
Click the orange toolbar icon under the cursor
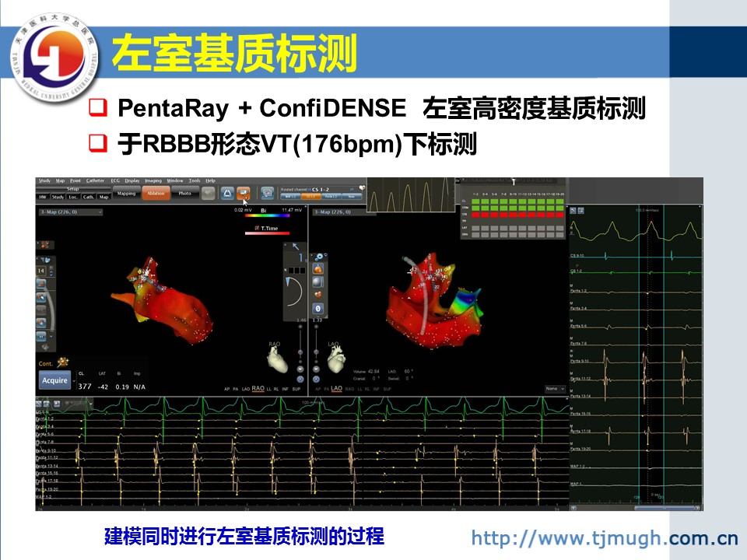point(244,193)
